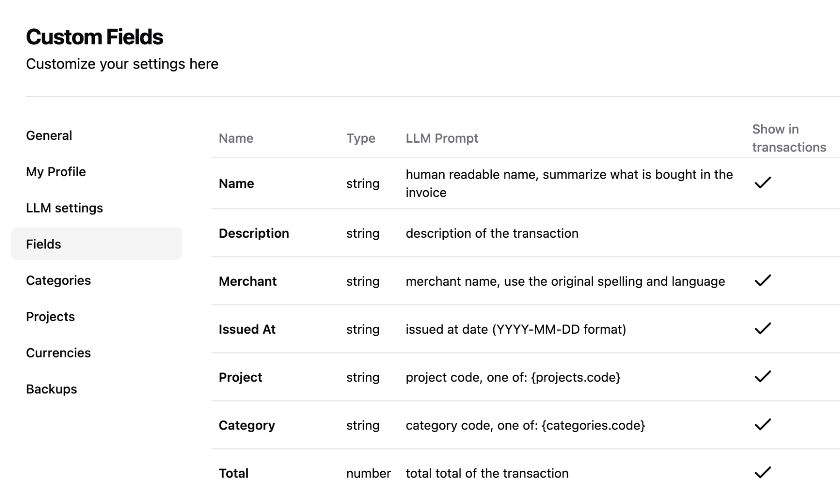Open the Currencies settings page

pyautogui.click(x=58, y=353)
